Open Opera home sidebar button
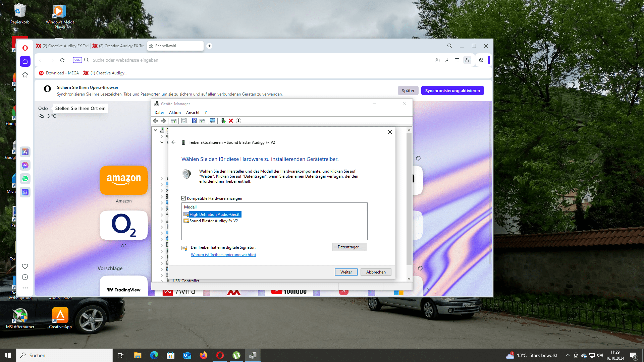The height and width of the screenshot is (362, 644). click(x=25, y=61)
